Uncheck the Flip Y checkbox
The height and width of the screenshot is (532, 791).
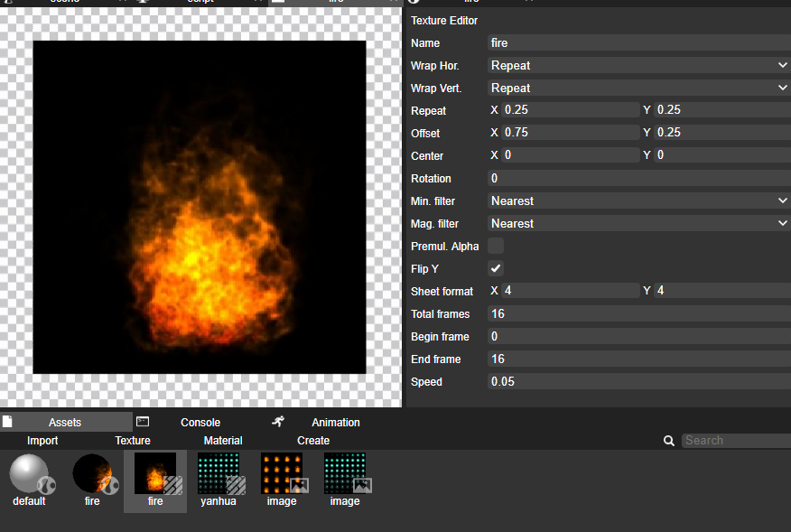[x=496, y=268]
